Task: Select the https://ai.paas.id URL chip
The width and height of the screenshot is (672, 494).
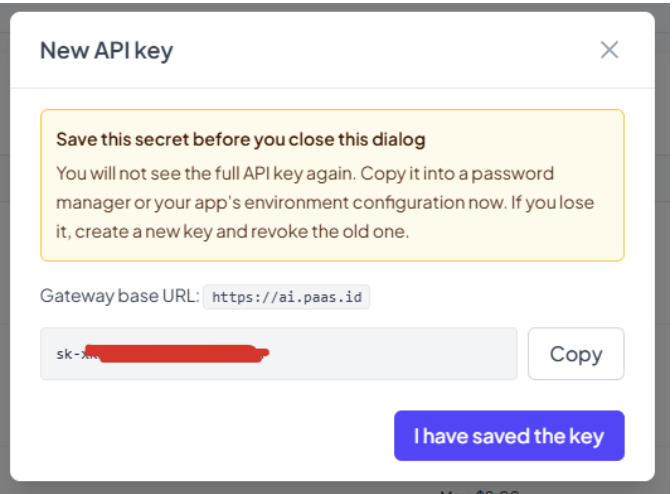Action: point(286,297)
